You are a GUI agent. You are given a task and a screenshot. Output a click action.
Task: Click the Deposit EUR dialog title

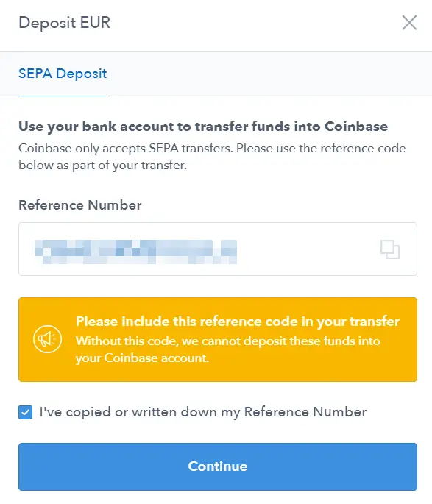pos(64,23)
